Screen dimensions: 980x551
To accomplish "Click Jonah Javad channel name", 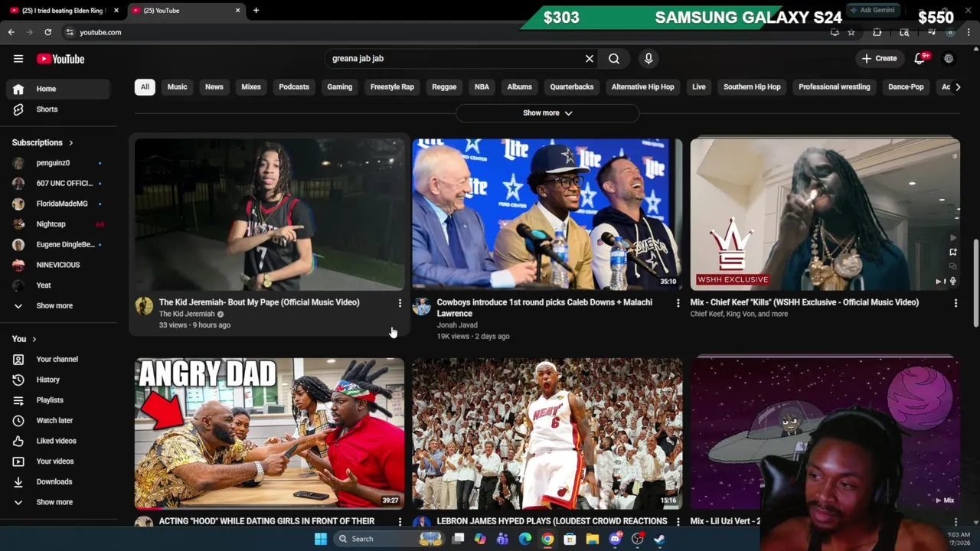I will pos(457,325).
